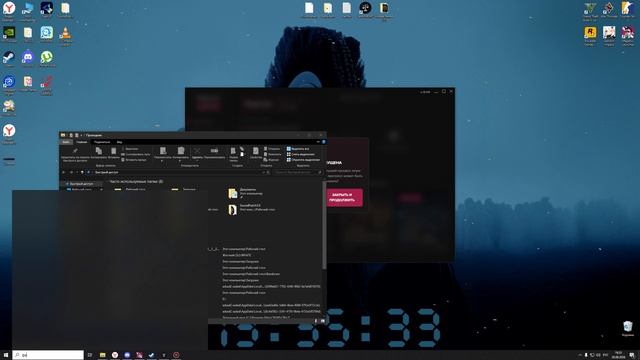640x360 pixels.
Task: Open Task View from the taskbar
Action: (x=90, y=355)
